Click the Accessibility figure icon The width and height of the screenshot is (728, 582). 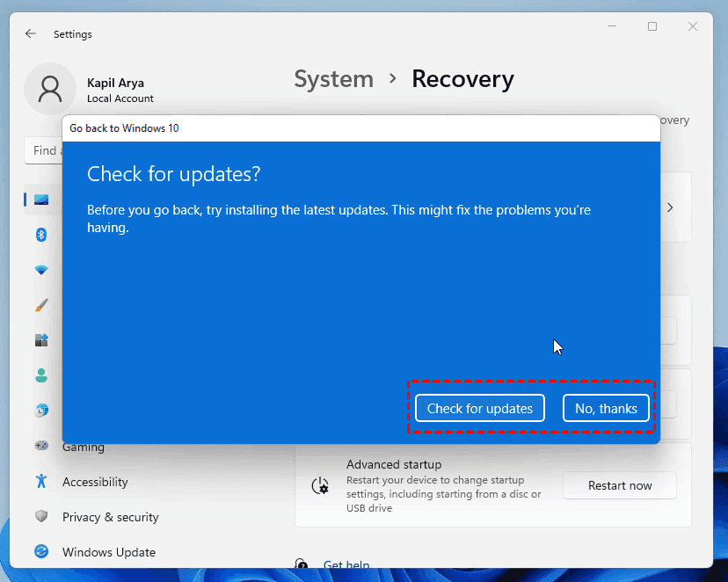tap(41, 481)
